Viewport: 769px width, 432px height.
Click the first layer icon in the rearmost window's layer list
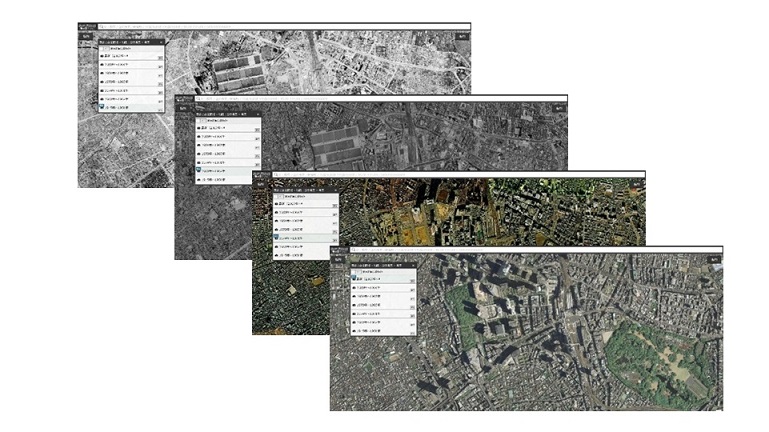pyautogui.click(x=103, y=56)
